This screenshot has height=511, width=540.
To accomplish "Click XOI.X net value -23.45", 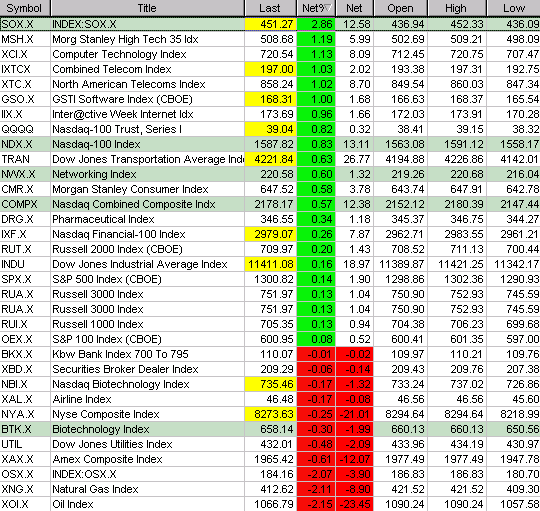I will tap(354, 504).
